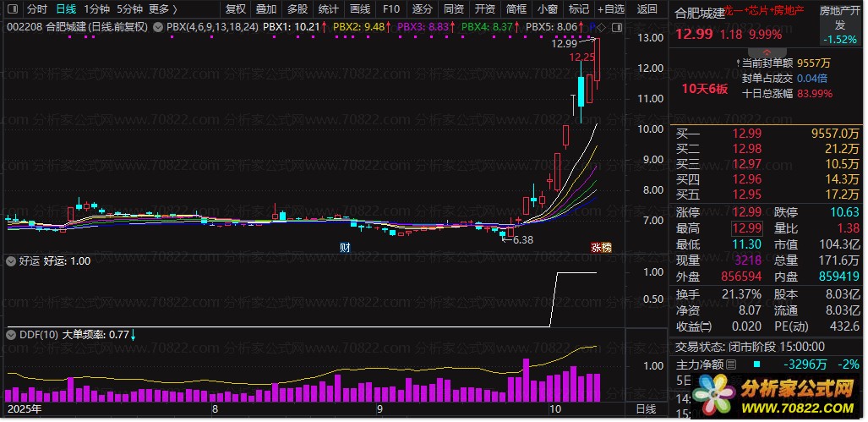This screenshot has width=868, height=422.
Task: Click the 财 marker on the chart
Action: pyautogui.click(x=346, y=247)
